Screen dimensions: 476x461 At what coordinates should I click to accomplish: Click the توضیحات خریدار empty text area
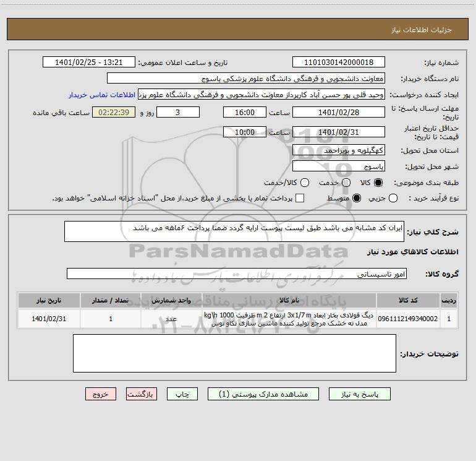(234, 353)
